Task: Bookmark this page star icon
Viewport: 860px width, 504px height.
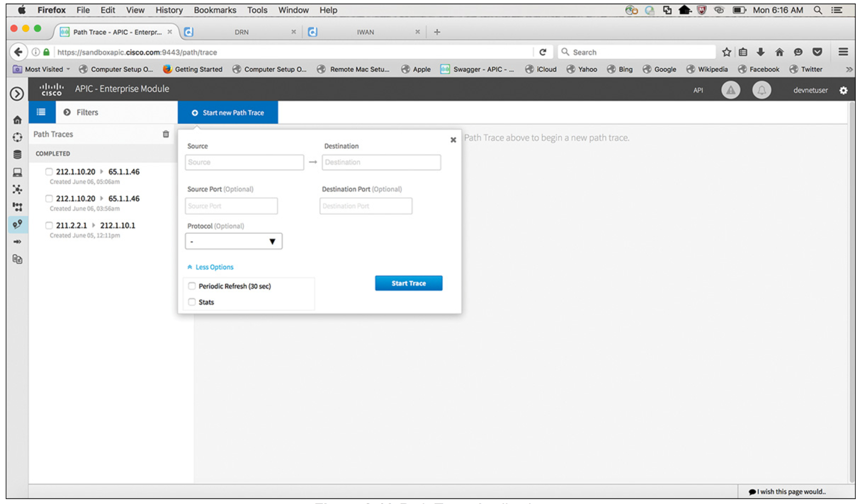Action: point(726,52)
